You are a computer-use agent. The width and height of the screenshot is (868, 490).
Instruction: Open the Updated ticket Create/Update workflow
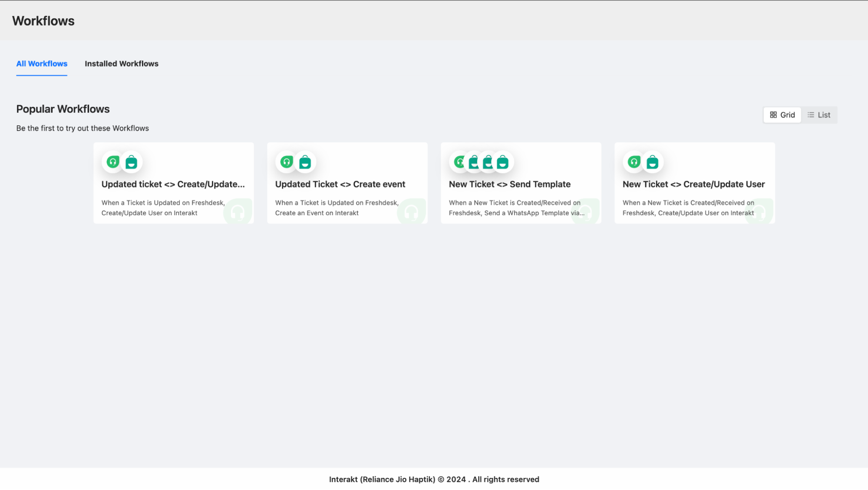(173, 183)
